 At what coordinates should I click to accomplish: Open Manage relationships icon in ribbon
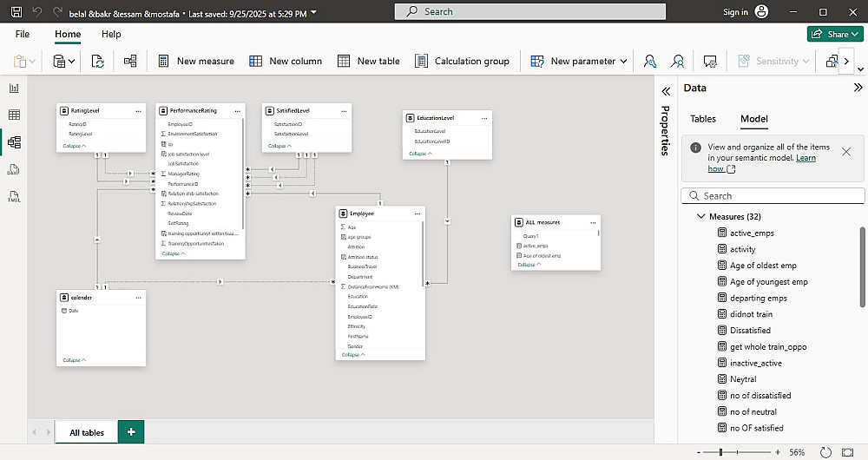coord(130,61)
